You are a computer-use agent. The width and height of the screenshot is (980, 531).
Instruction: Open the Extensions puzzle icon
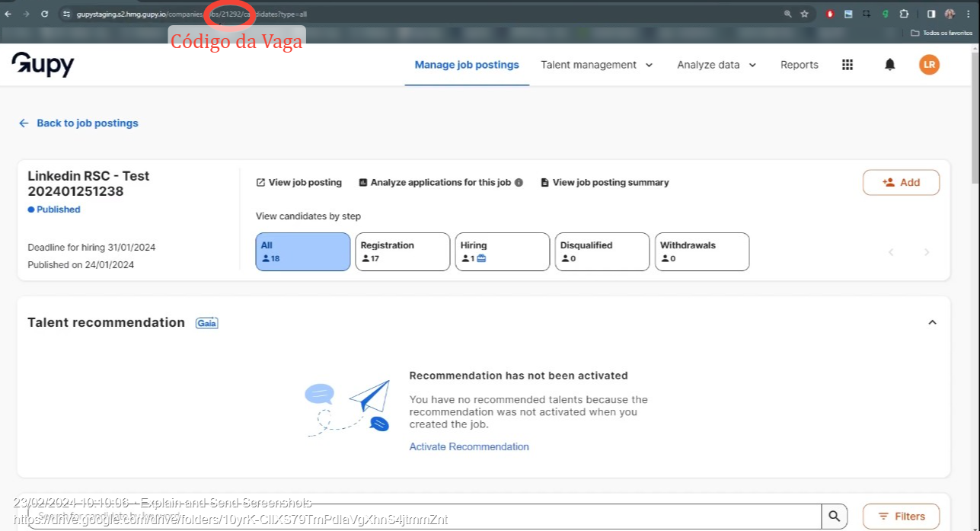pyautogui.click(x=904, y=14)
